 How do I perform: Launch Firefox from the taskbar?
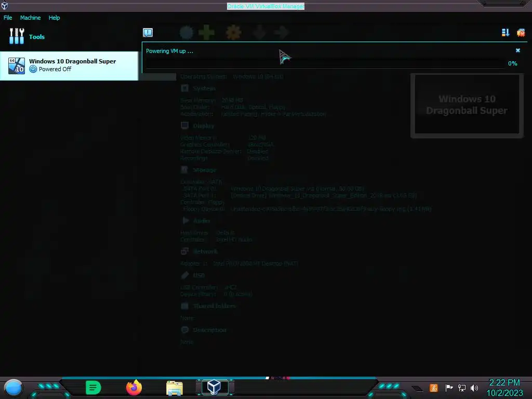(x=134, y=388)
